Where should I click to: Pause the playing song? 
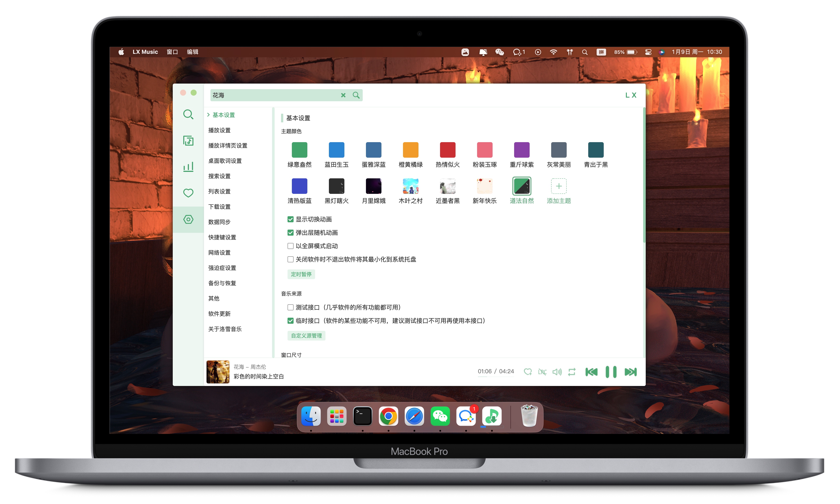(x=611, y=372)
